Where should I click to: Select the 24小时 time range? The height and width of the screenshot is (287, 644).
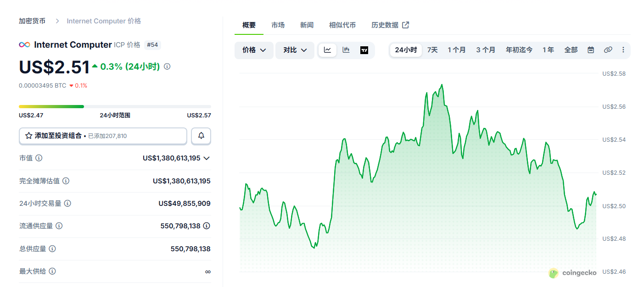coord(406,50)
